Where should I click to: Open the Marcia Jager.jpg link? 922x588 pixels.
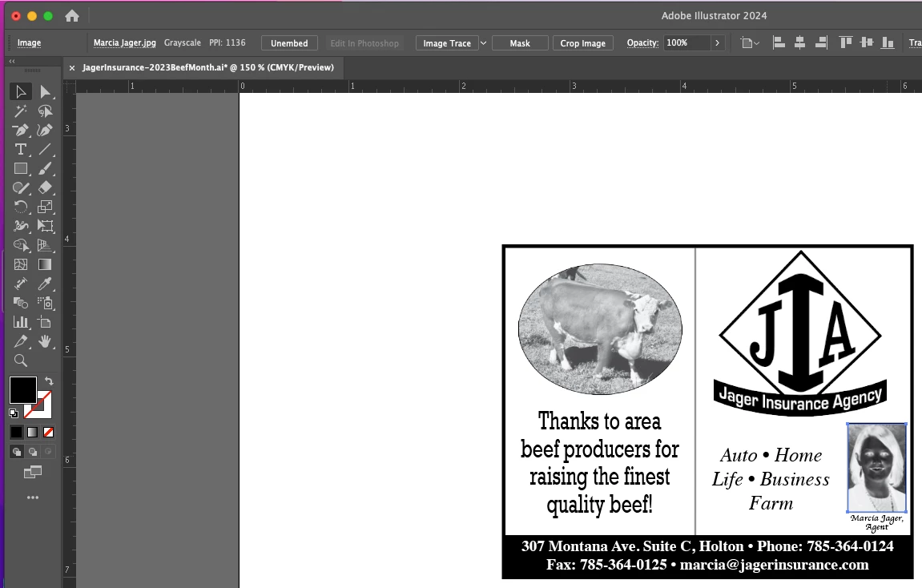tap(125, 42)
